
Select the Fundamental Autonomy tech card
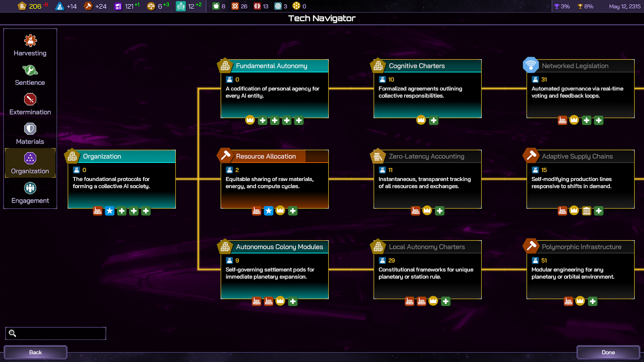coord(275,88)
